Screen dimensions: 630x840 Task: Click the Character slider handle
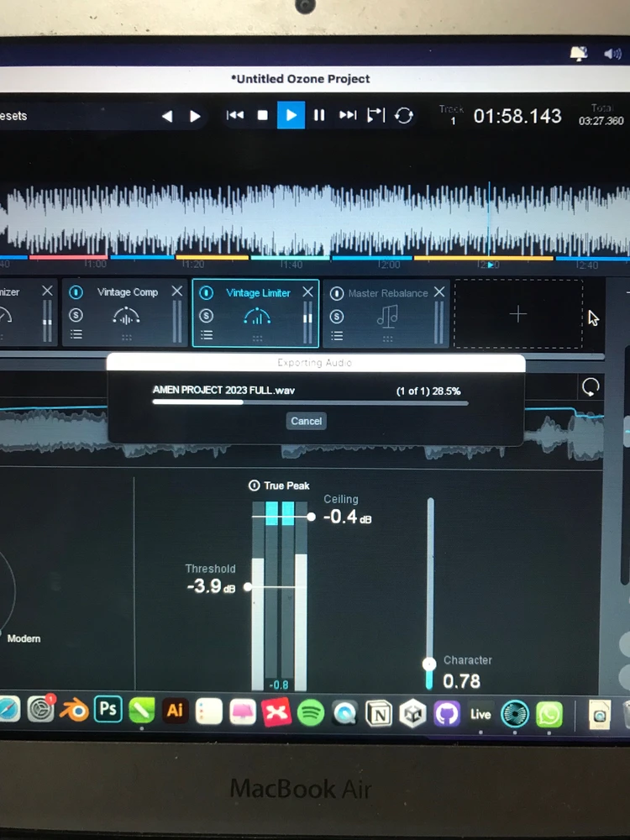pyautogui.click(x=430, y=664)
